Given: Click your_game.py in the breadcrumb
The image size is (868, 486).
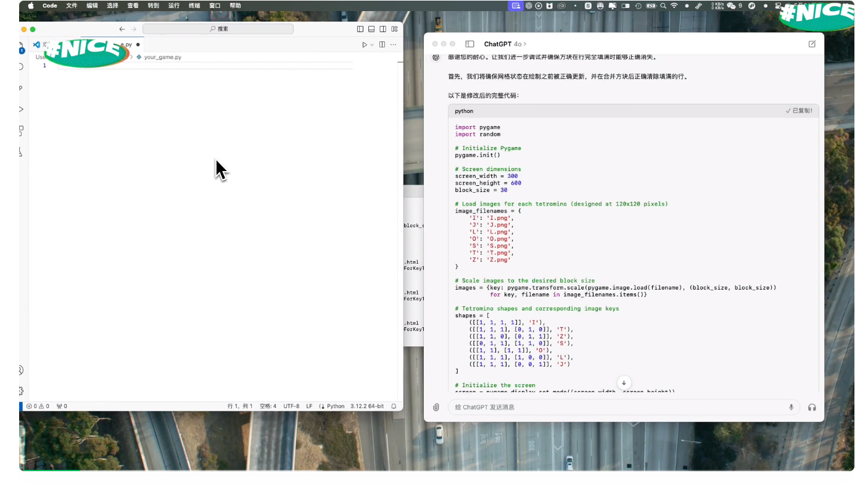Looking at the screenshot, I should 162,57.
